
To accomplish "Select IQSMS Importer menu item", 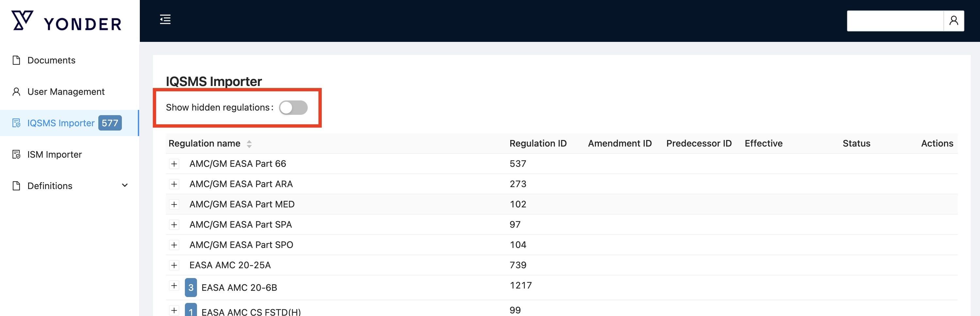I will click(x=70, y=123).
